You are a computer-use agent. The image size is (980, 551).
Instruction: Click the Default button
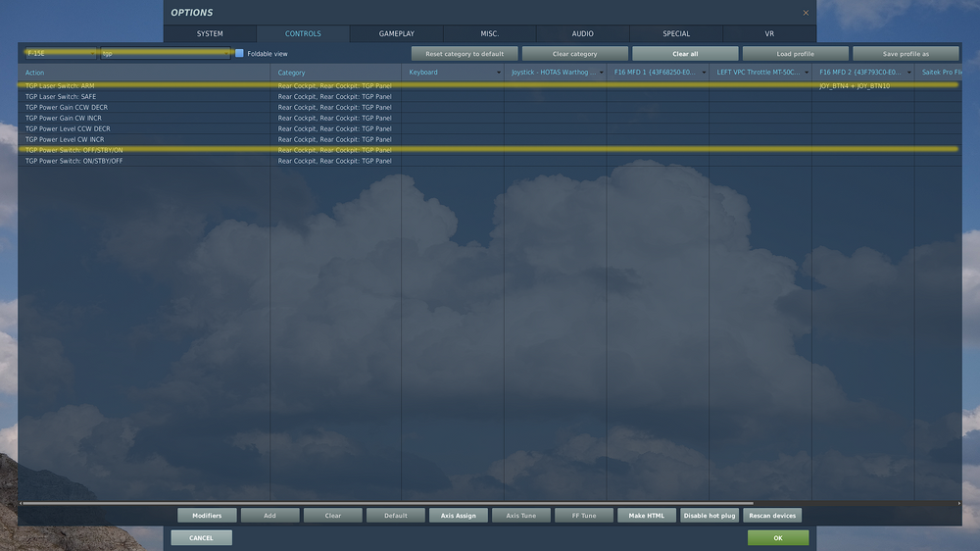396,516
